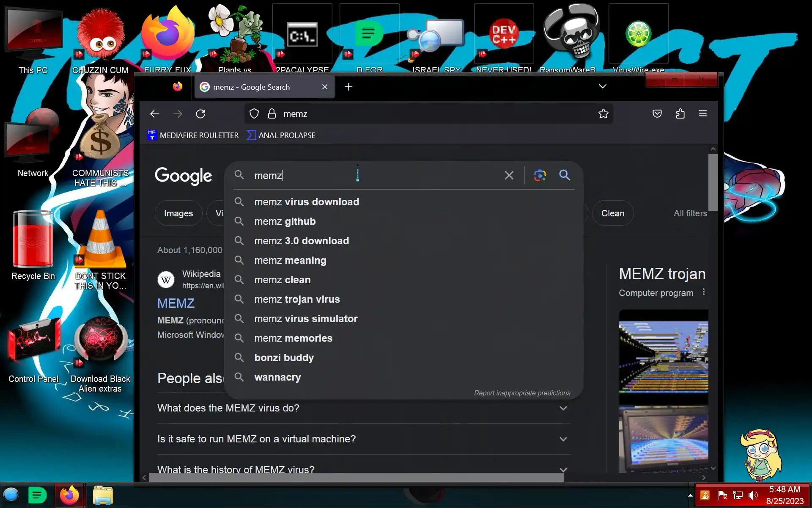
Task: Expand "Is it safe to run MEMZ" question
Action: [563, 439]
